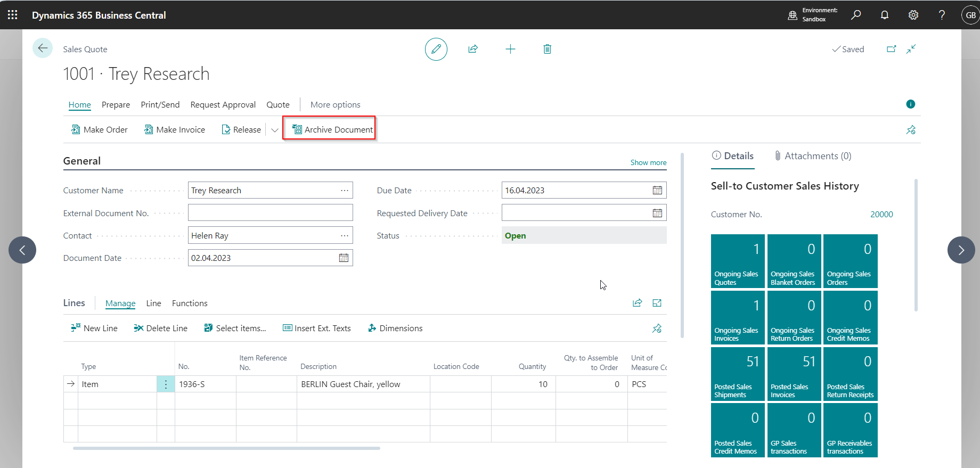Open the Posted Sales Shipments tile
Viewport: 980px width, 468px height.
click(x=738, y=374)
